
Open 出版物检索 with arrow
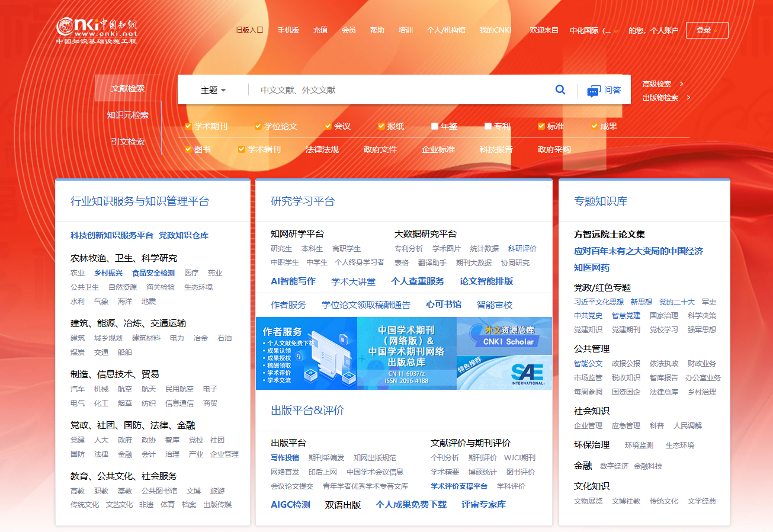point(666,98)
